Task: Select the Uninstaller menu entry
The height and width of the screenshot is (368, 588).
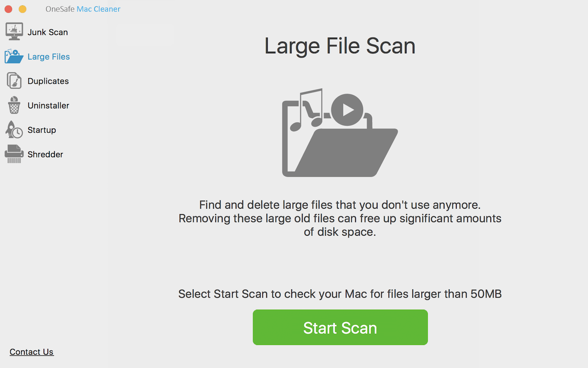Action: [48, 105]
